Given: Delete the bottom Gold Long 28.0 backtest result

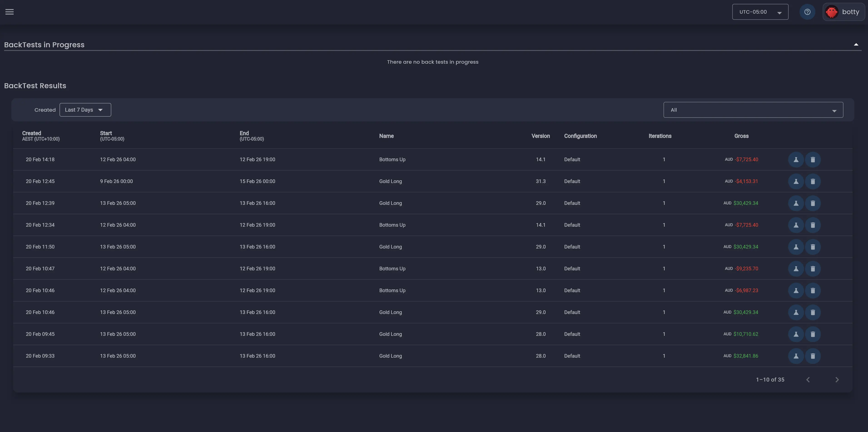Looking at the screenshot, I should coord(813,356).
